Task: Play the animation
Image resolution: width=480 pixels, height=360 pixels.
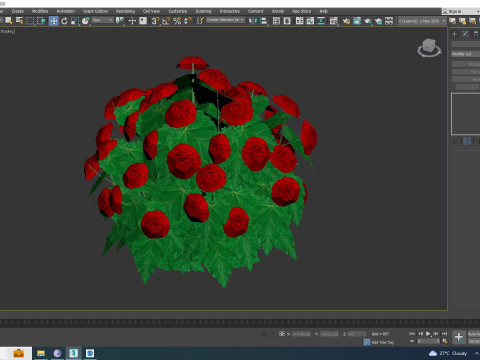Action: coord(428,334)
